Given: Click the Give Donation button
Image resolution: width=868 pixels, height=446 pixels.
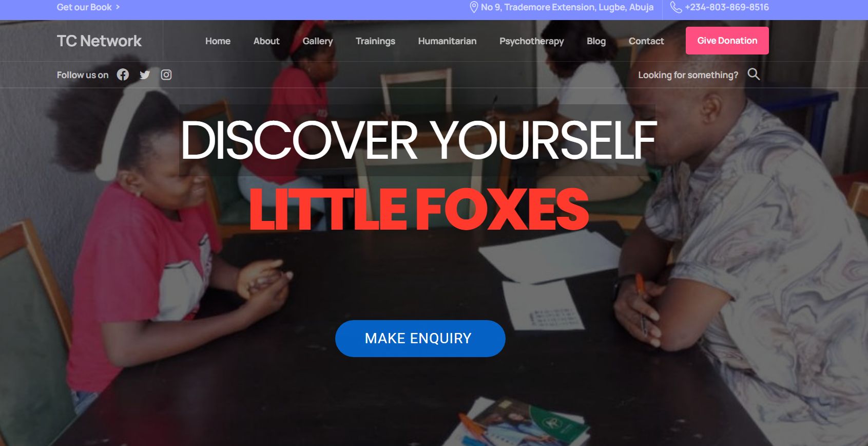Looking at the screenshot, I should [x=727, y=41].
